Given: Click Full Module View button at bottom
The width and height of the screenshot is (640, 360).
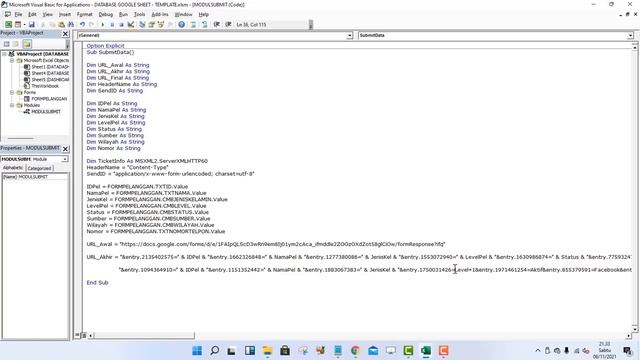Looking at the screenshot, I should 84,336.
